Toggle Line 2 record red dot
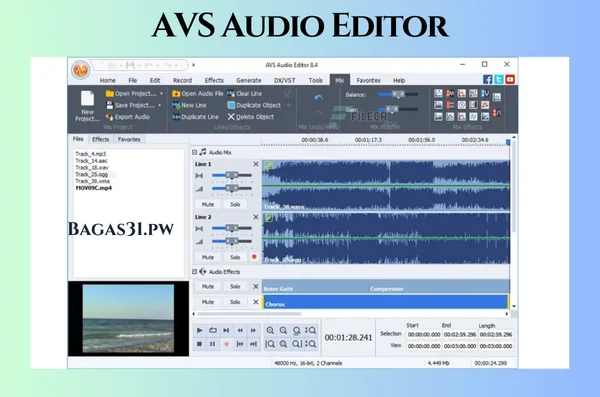600x397 pixels. point(254,257)
